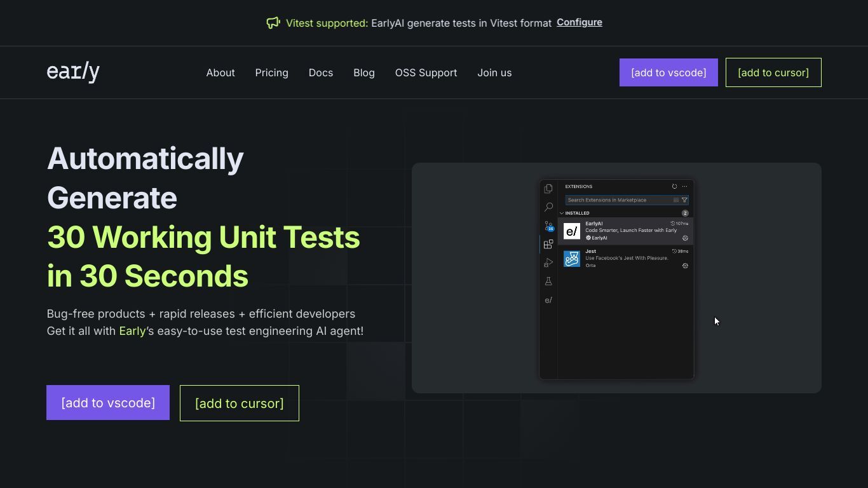Open the Explorer files icon in demo sidebar
868x488 pixels.
[x=548, y=189]
